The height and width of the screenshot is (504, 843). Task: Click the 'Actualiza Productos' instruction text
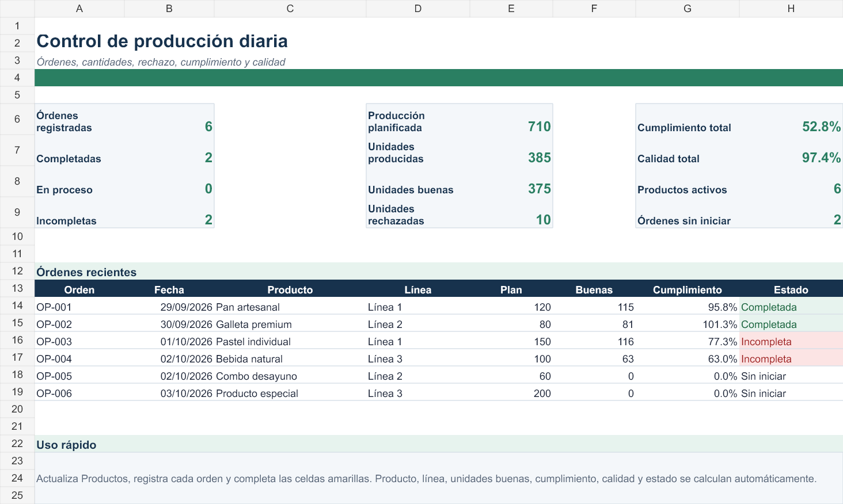(x=426, y=479)
